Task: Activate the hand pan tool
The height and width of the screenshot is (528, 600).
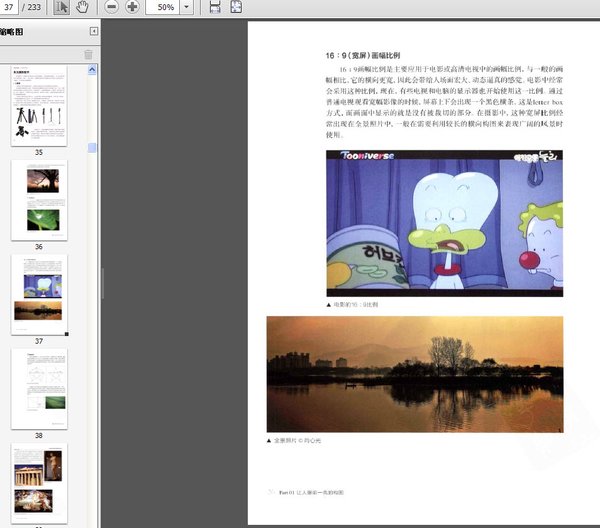Action: point(82,7)
